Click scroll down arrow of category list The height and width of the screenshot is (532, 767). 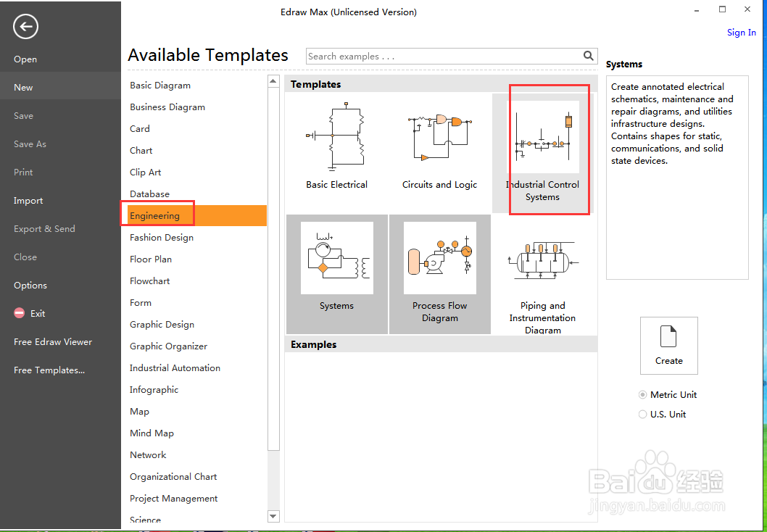274,516
